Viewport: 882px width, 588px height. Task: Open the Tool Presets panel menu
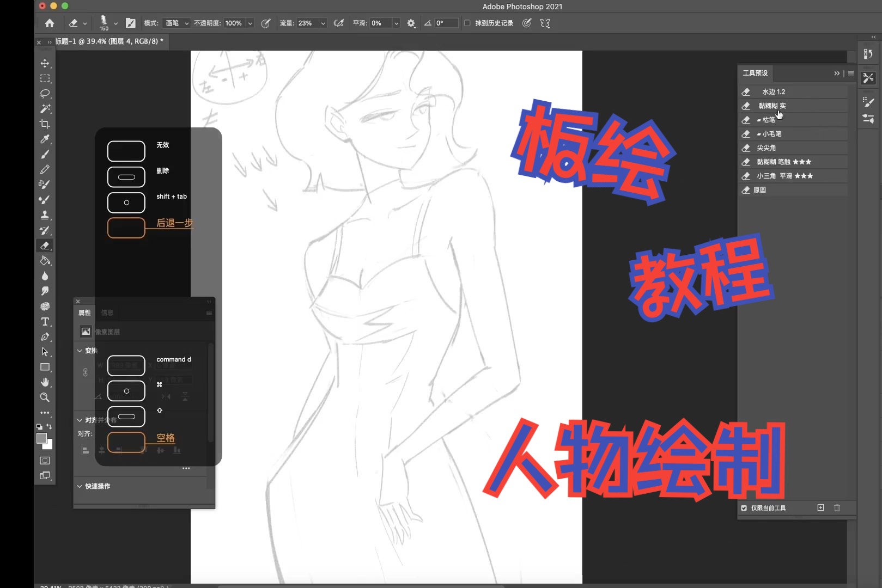850,73
